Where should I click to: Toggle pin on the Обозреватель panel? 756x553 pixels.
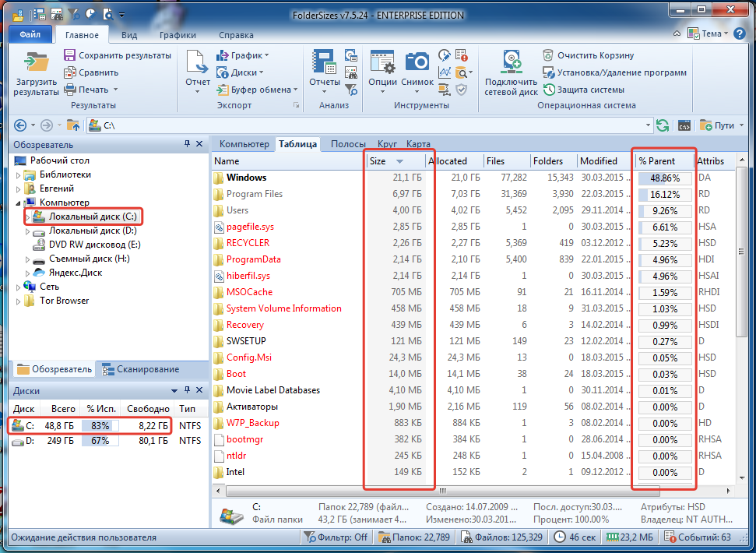188,143
